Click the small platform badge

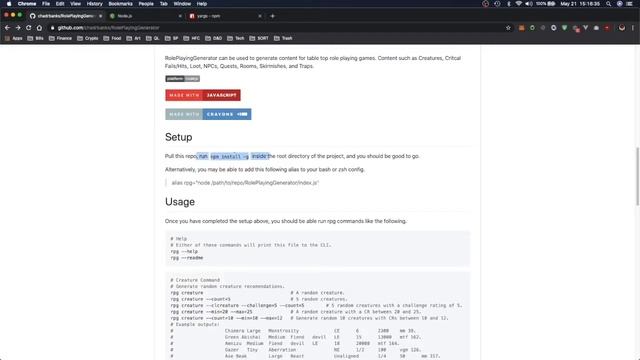[x=182, y=79]
